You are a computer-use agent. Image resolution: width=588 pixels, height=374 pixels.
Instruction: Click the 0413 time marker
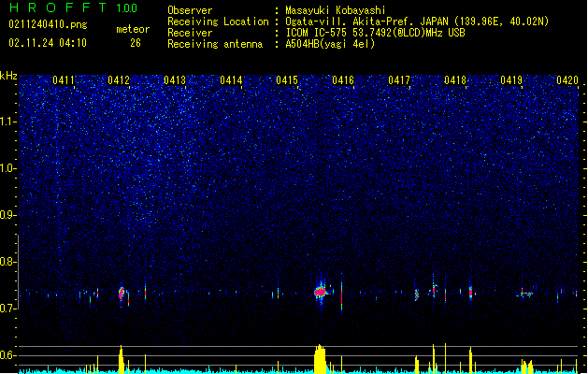pos(175,80)
